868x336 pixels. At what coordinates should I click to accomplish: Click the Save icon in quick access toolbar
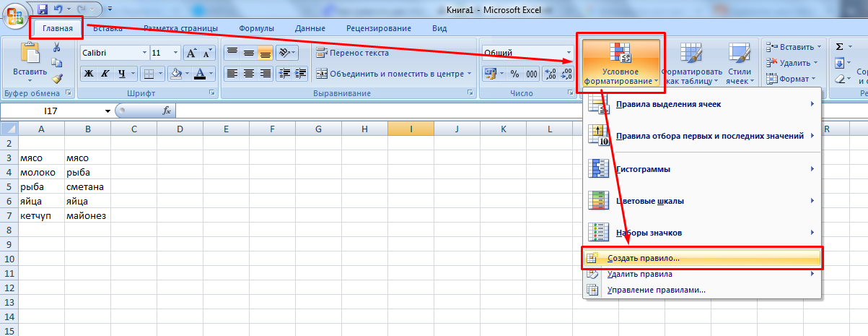42,9
